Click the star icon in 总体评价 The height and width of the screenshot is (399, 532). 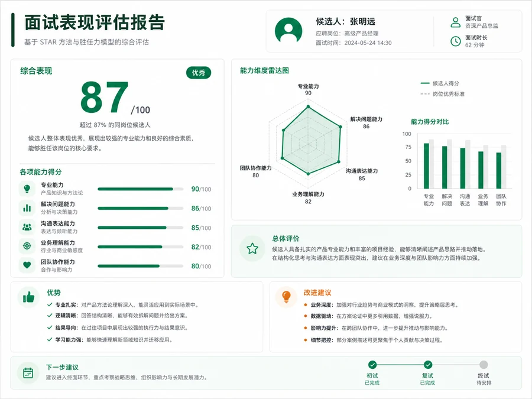(x=252, y=248)
